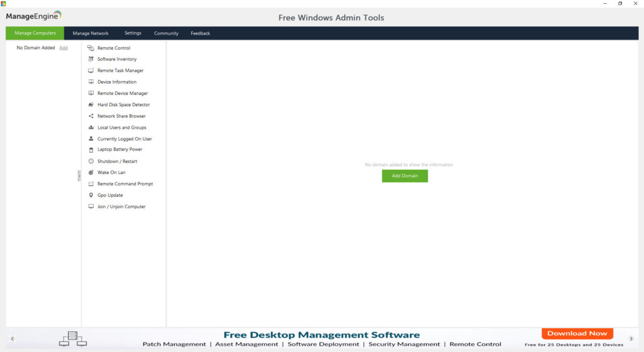Click the network computers banner icon
This screenshot has height=352, width=644.
pyautogui.click(x=73, y=339)
